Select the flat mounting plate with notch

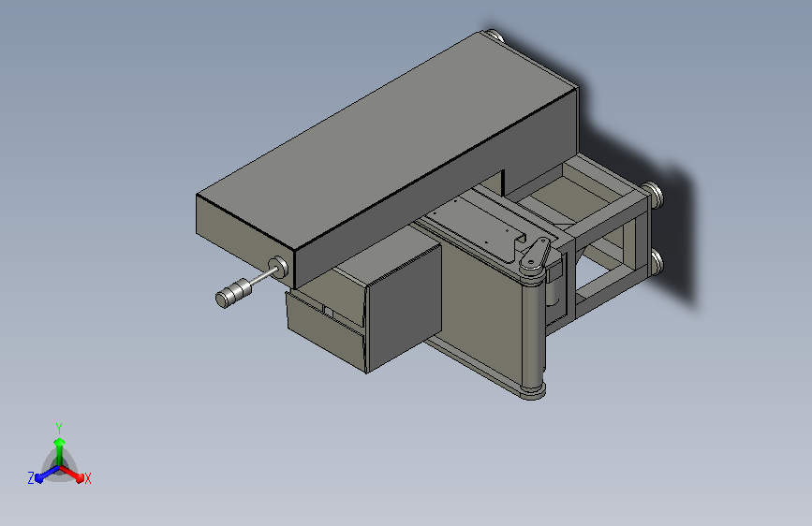pos(479,223)
